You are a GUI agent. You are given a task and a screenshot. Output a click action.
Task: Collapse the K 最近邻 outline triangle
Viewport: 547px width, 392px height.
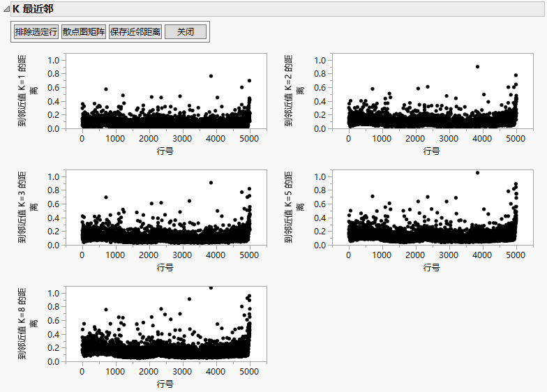(6, 9)
